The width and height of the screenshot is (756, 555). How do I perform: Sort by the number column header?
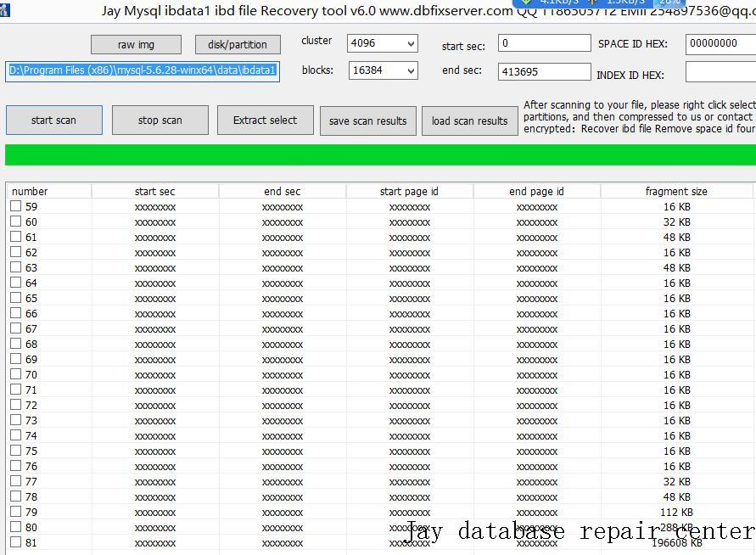tap(48, 192)
